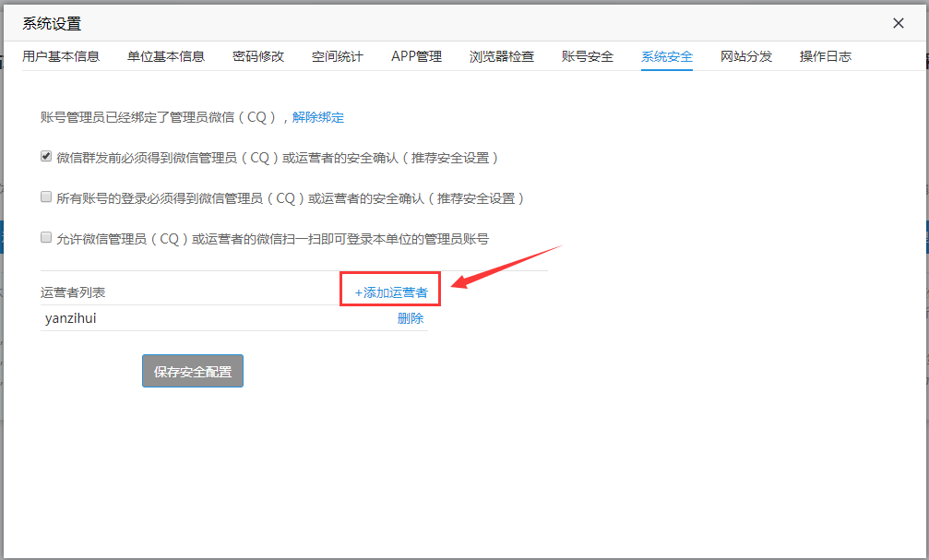Enable the 所有账号的登录 confirmation checkbox
929x560 pixels.
[46, 197]
